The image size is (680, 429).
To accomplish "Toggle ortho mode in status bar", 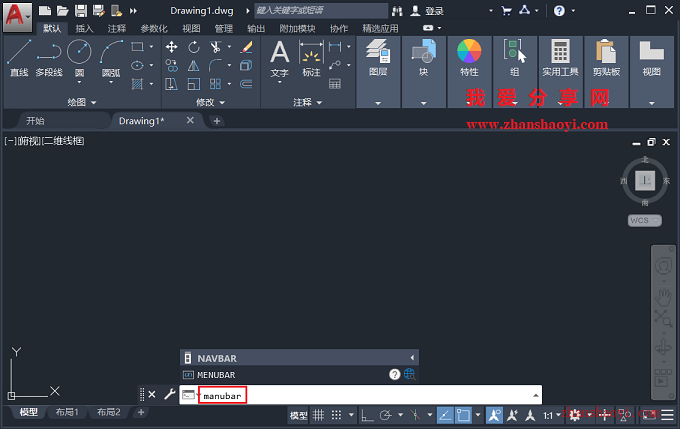I will coord(367,415).
